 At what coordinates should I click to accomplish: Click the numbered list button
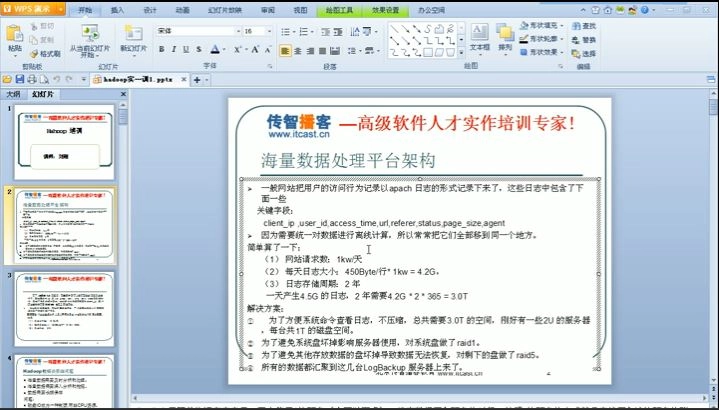point(304,32)
